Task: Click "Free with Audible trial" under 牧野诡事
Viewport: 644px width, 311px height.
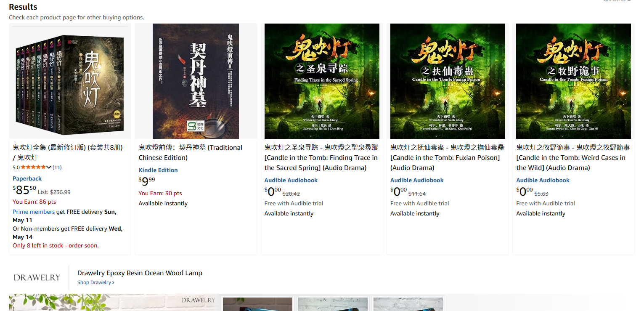Action: click(546, 203)
